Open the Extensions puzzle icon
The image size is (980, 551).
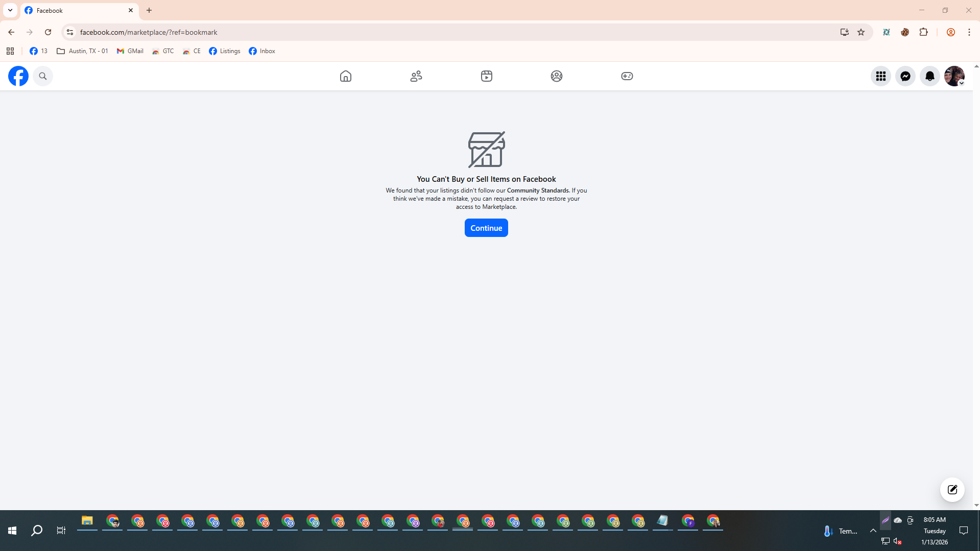point(923,32)
